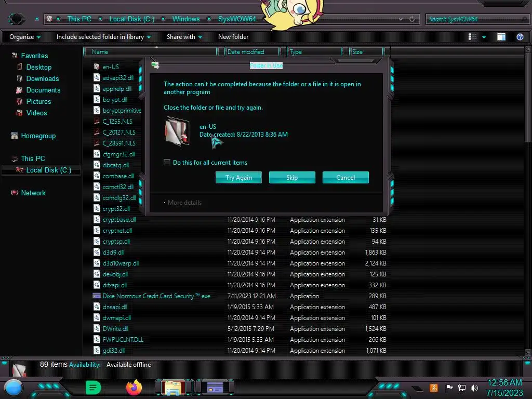Sort by the Size column header
This screenshot has width=532, height=399.
tap(366, 52)
